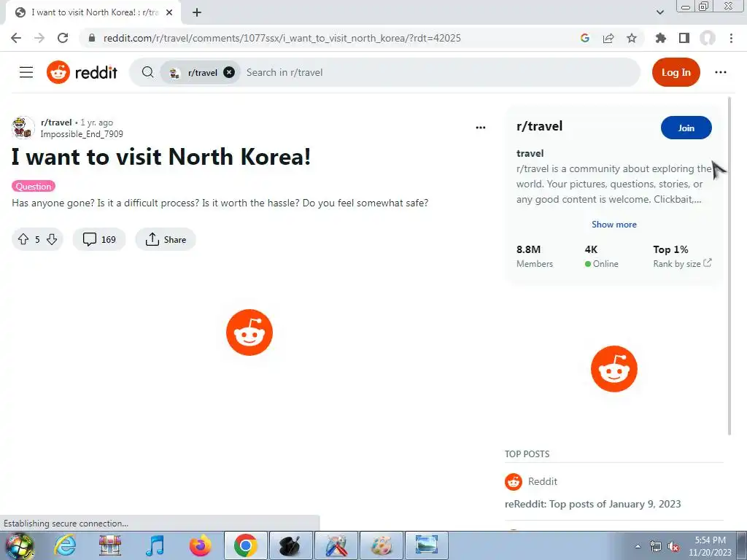Reload the current Reddit page
The height and width of the screenshot is (560, 747).
coord(63,38)
